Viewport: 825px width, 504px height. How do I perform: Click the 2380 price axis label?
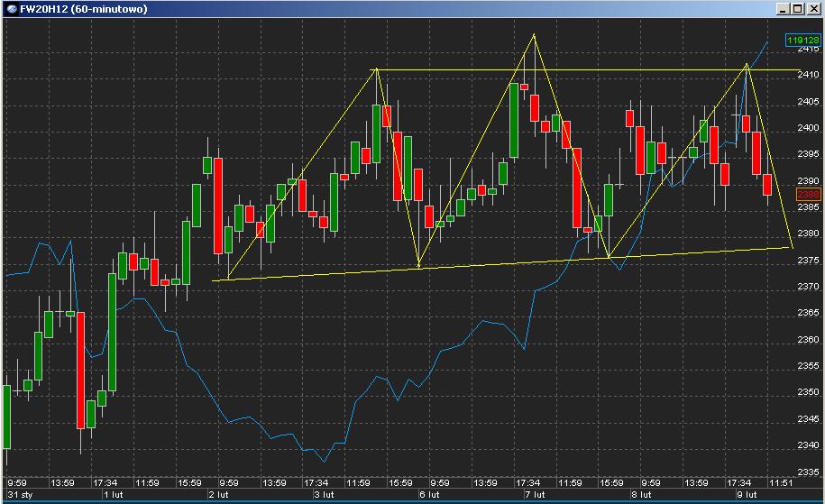click(x=808, y=233)
